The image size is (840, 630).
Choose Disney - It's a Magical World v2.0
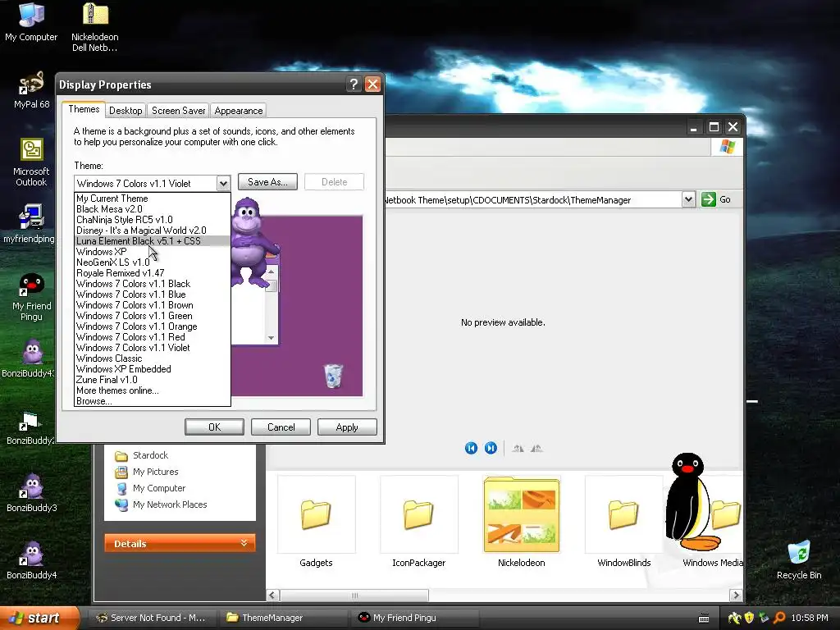pos(152,231)
